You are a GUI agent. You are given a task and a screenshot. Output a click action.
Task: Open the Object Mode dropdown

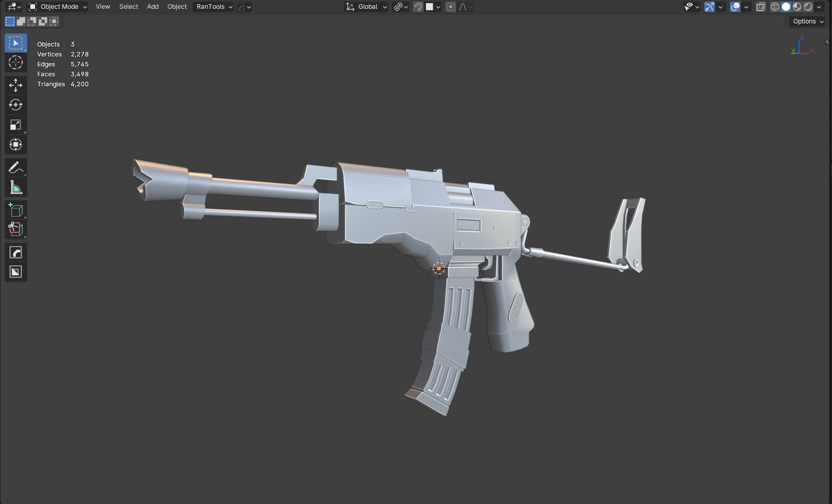(x=58, y=7)
